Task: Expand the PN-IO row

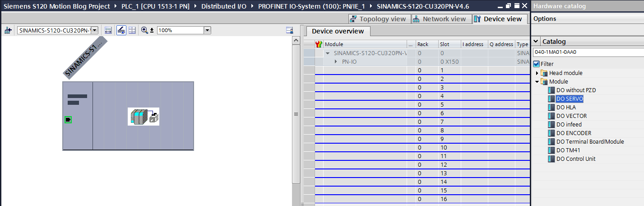Action: (x=336, y=61)
